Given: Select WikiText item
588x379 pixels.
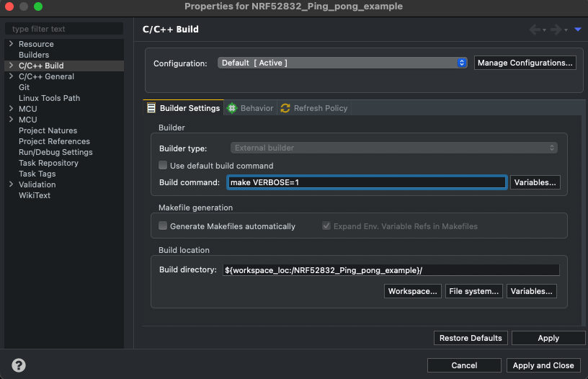Looking at the screenshot, I should pos(35,195).
